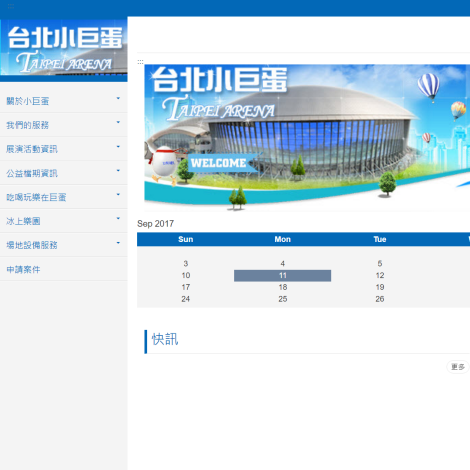Open the hamburger icon in the top bar
This screenshot has width=470, height=470.
[11, 6]
